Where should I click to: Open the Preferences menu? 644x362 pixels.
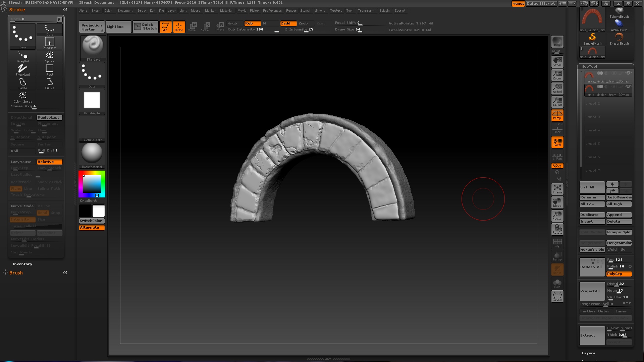pyautogui.click(x=272, y=11)
